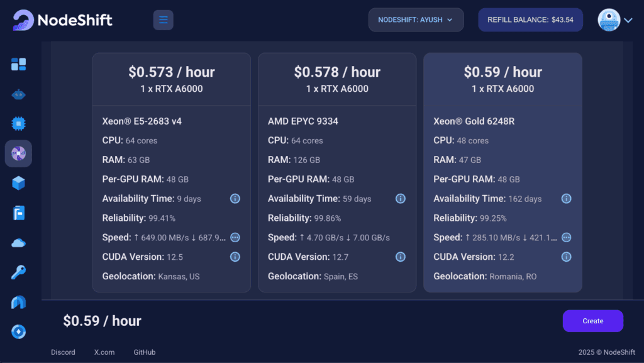The height and width of the screenshot is (363, 644).
Task: Click the 2025 © NodeShift copyright text
Action: point(607,352)
